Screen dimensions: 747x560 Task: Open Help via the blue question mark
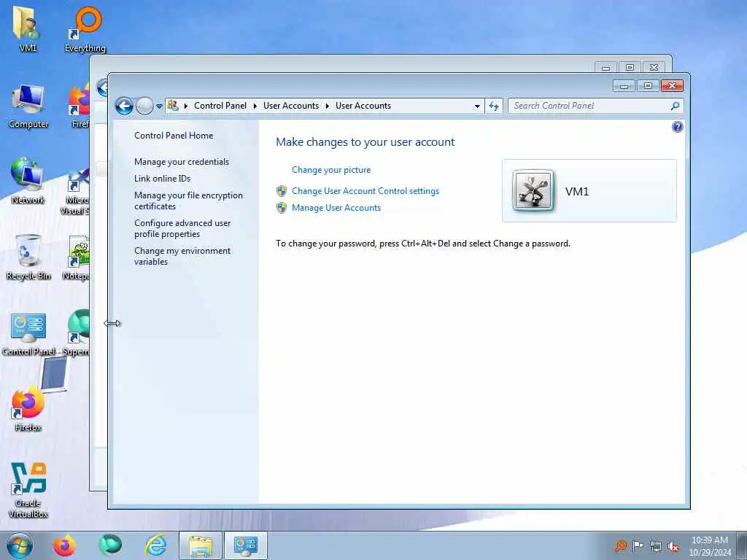click(x=677, y=127)
